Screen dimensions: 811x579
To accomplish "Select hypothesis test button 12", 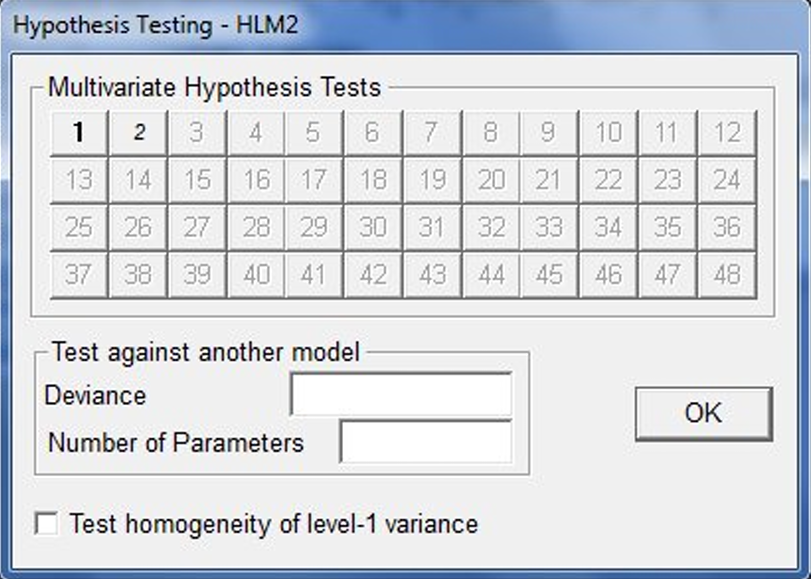I will point(727,133).
